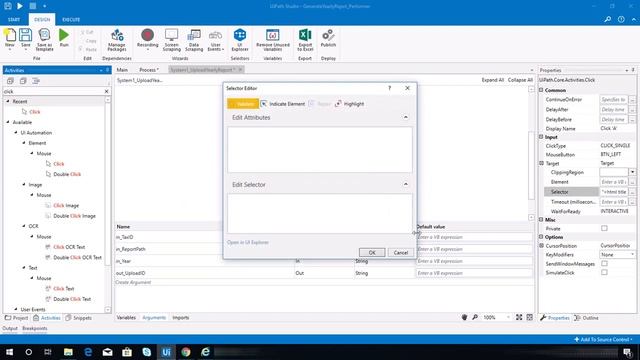
Task: Collapse the Edit Selector section
Action: click(405, 184)
